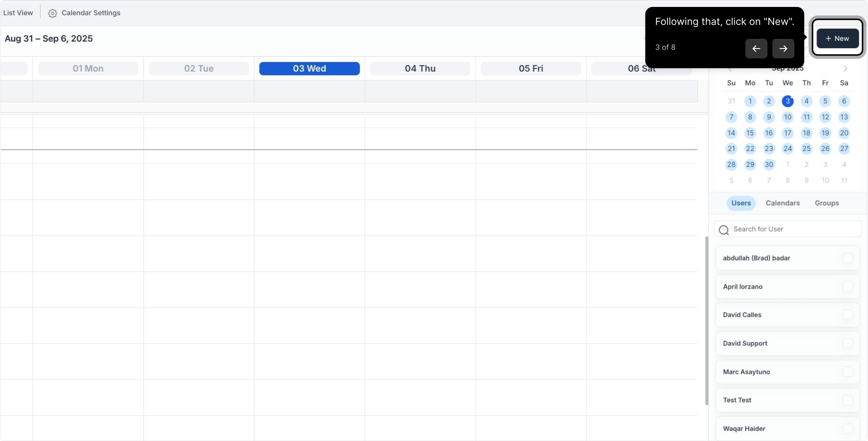Pick September 30 in mini calendar
This screenshot has height=441, width=868.
(x=769, y=165)
